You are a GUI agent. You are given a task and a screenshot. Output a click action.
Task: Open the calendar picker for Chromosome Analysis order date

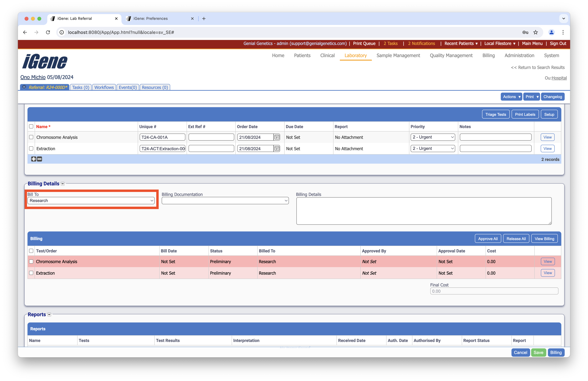pyautogui.click(x=277, y=137)
